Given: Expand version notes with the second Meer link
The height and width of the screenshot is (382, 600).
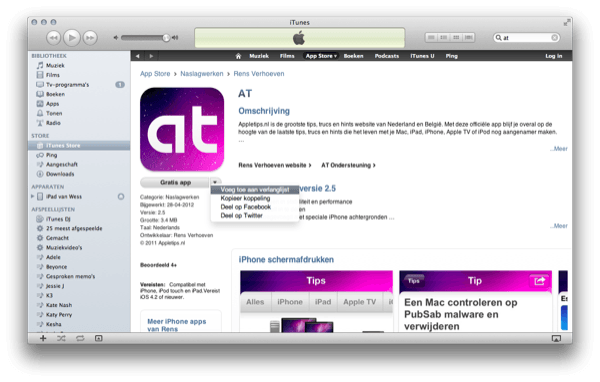Looking at the screenshot, I should [x=559, y=226].
